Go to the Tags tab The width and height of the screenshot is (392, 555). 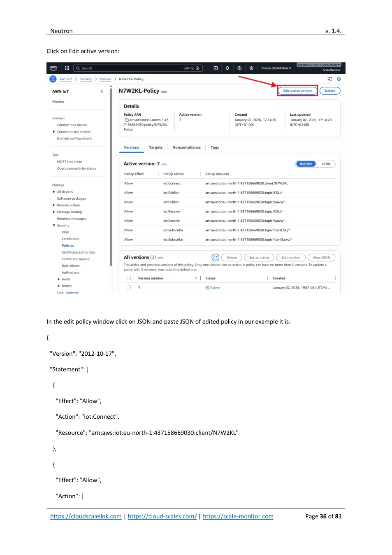[x=215, y=147]
